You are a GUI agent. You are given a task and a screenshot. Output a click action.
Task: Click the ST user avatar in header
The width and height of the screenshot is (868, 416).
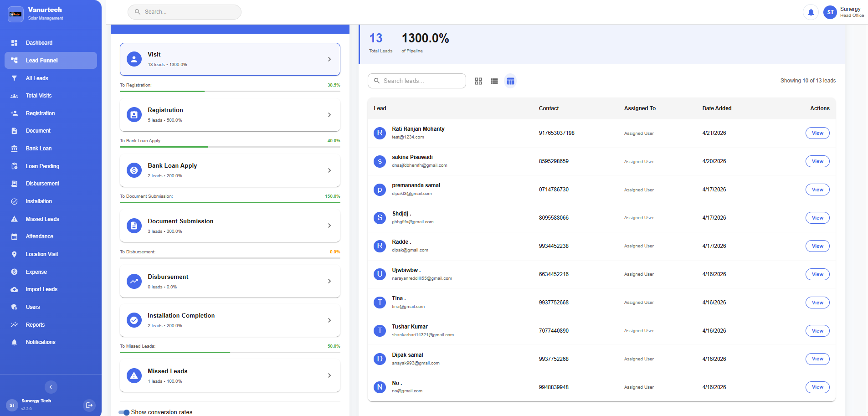coord(830,12)
